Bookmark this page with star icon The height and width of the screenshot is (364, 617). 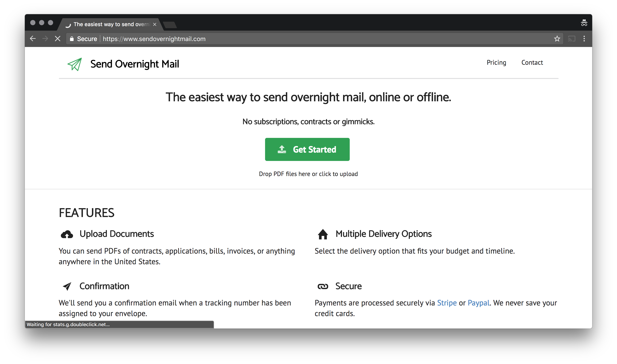tap(557, 39)
